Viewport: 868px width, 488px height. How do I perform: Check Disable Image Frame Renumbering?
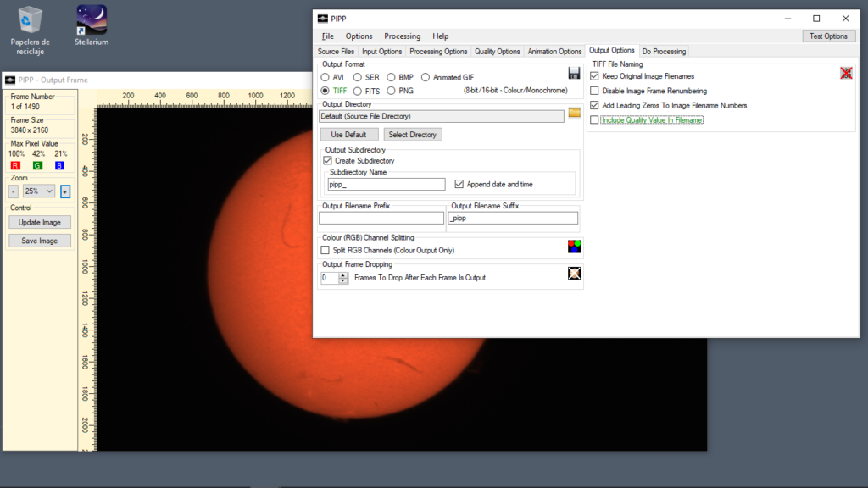(594, 91)
